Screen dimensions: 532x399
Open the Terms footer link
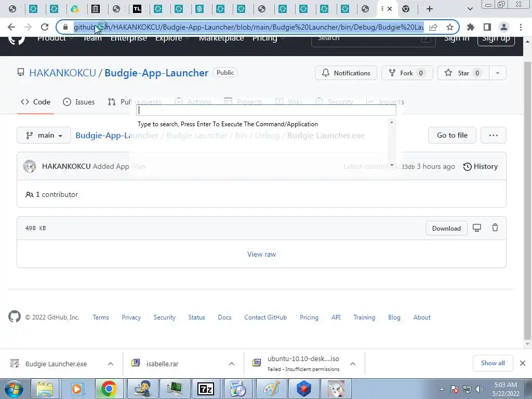pos(101,317)
